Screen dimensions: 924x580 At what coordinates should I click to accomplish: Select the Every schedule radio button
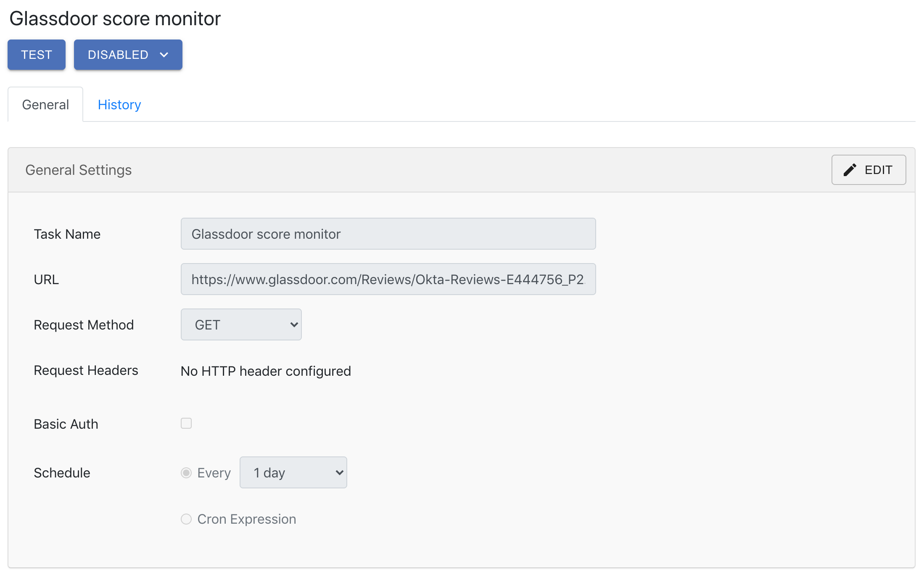pyautogui.click(x=186, y=473)
